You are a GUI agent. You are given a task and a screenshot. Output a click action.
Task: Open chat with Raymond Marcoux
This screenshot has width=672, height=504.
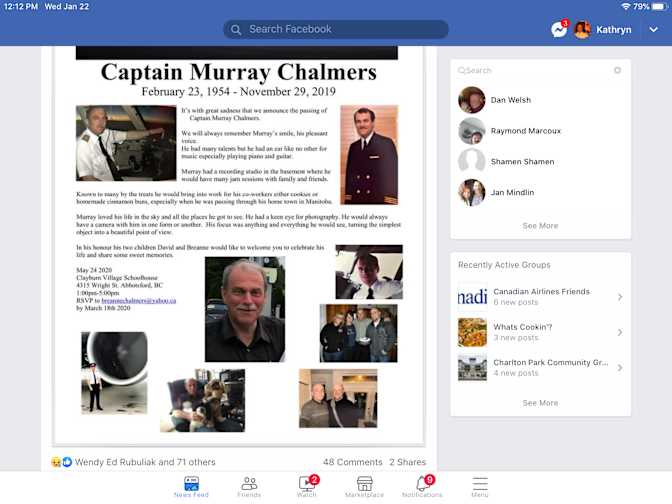click(540, 131)
